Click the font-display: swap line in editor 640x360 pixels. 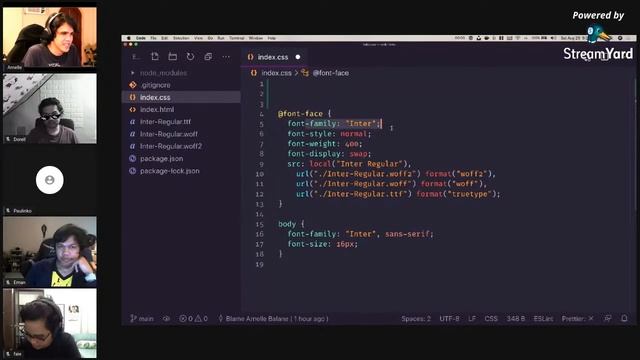coord(329,154)
